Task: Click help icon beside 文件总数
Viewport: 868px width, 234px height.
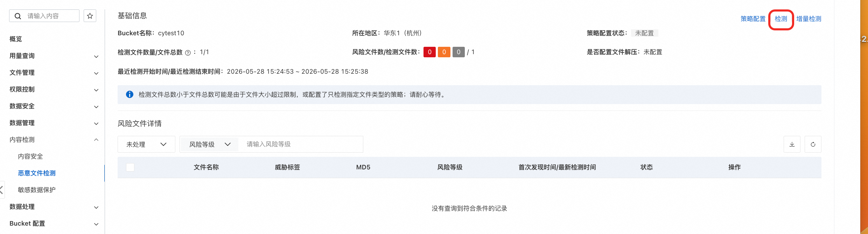Action: click(x=188, y=53)
